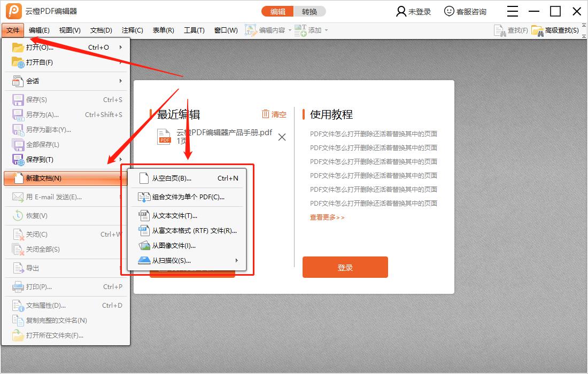Click the scanner icon next to 从扫描仪(S)

click(144, 260)
